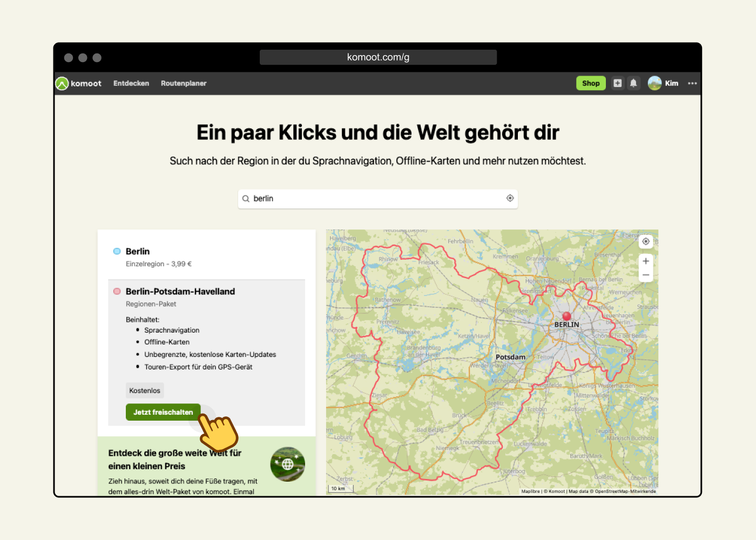Focus the region search field containing berlin
Viewport: 756px width, 540px height.
coord(378,199)
